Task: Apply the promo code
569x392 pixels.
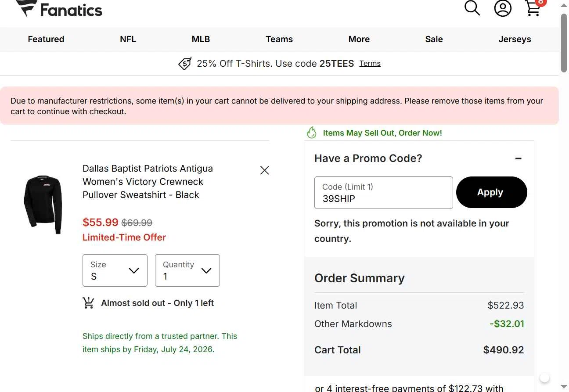Action: (492, 192)
